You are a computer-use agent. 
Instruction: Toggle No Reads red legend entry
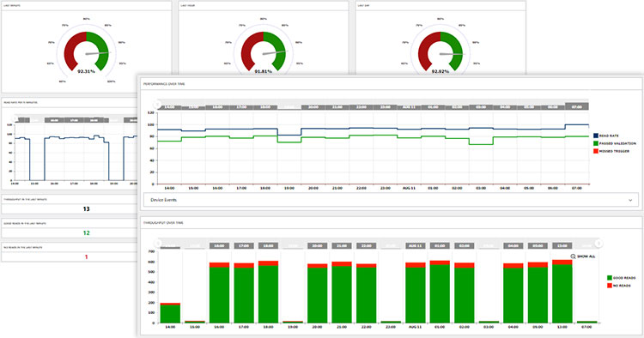[618, 286]
